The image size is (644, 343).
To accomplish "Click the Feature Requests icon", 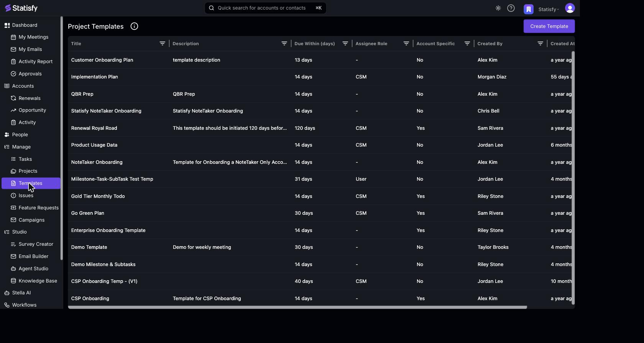I will coord(13,208).
